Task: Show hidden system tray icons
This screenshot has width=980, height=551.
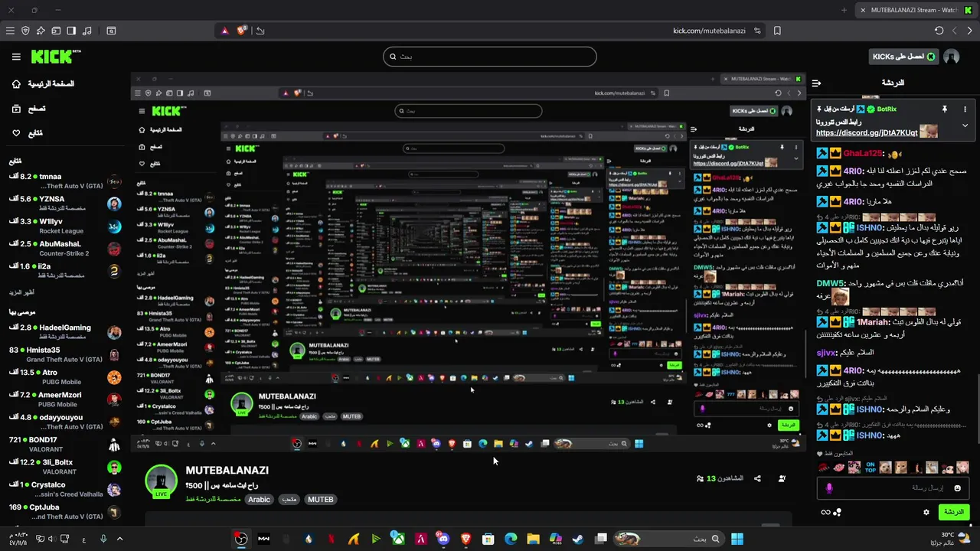Action: [119, 539]
